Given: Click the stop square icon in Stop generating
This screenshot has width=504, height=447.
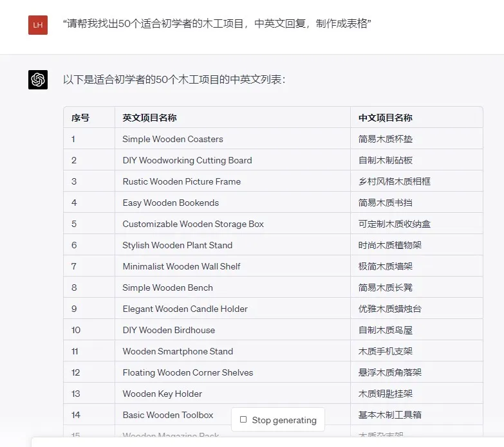Looking at the screenshot, I should 243,419.
